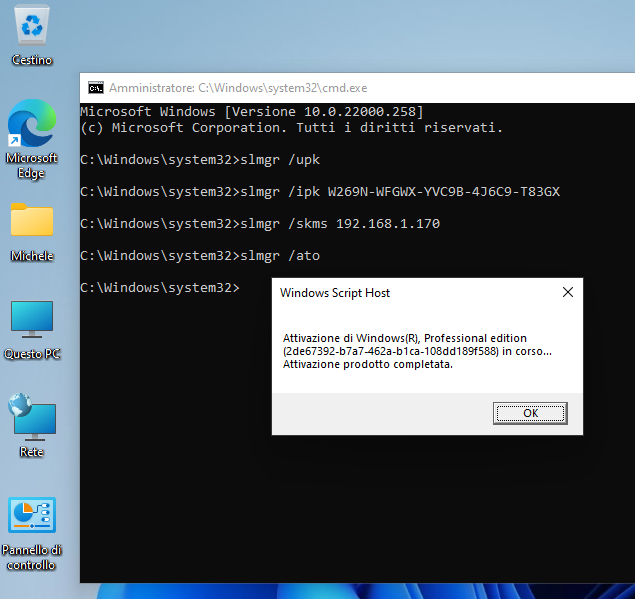Click the Windows Script Host dialog title

click(335, 293)
